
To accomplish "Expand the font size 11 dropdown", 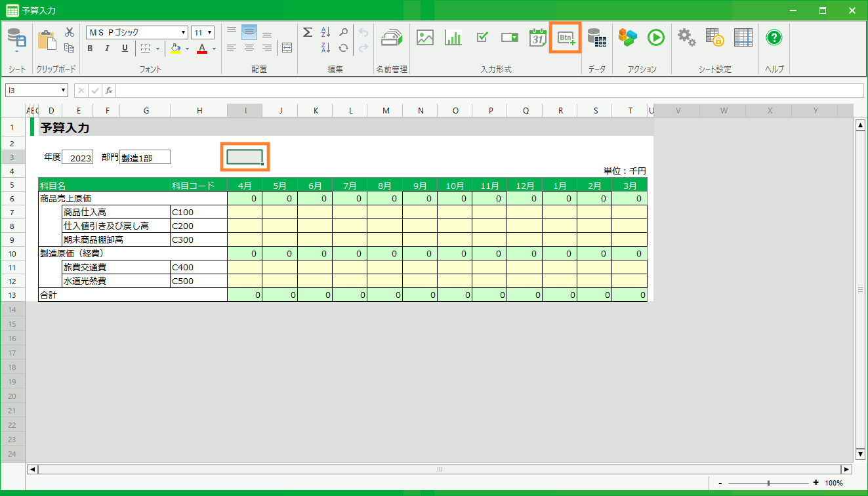I will pos(209,33).
